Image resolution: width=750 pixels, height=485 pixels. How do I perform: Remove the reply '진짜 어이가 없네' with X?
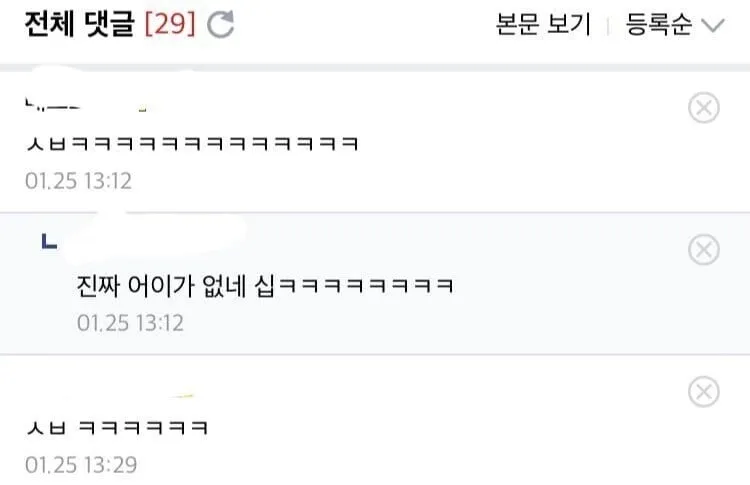[704, 249]
